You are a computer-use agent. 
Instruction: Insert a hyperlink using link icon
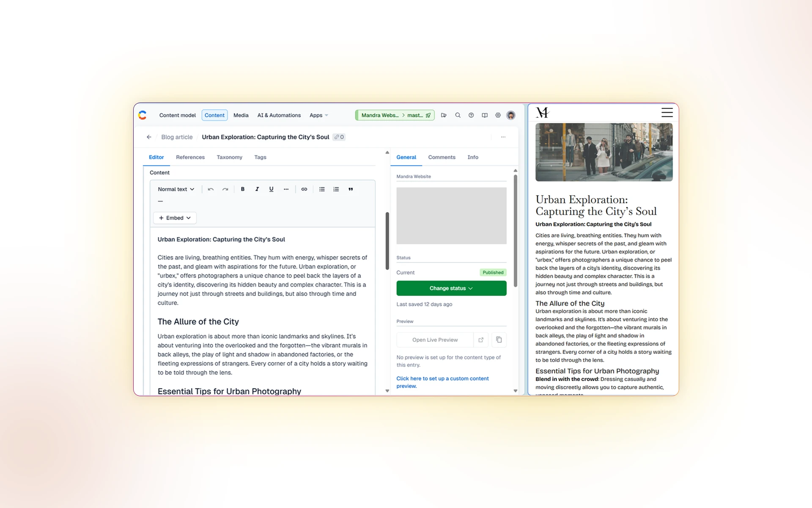point(304,189)
